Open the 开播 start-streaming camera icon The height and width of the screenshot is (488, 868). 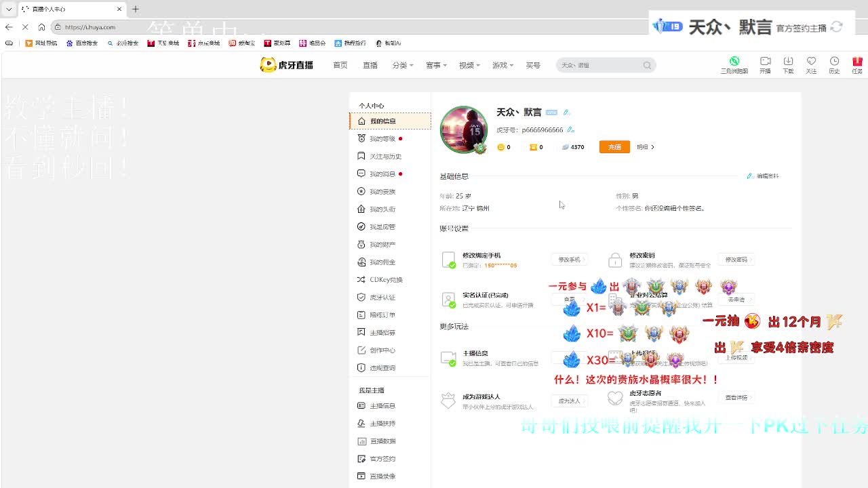pyautogui.click(x=765, y=62)
